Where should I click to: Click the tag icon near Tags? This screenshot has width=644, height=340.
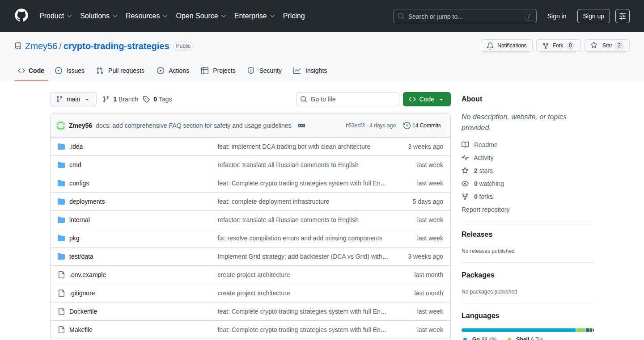[x=146, y=99]
